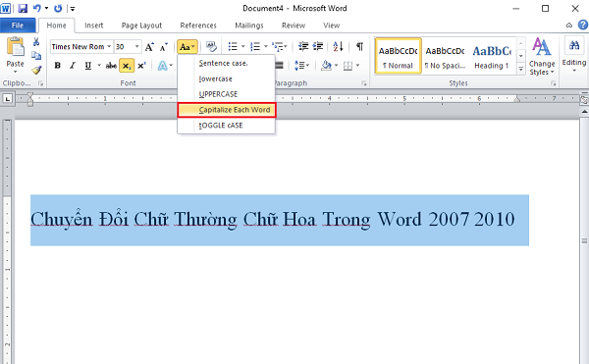The image size is (589, 364).
Task: Open the font size dropdown
Action: [x=137, y=46]
